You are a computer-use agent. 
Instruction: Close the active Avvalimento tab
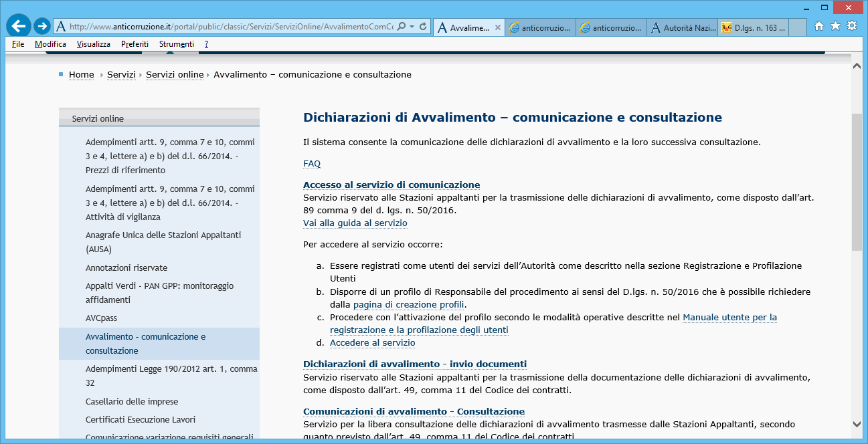pos(497,28)
